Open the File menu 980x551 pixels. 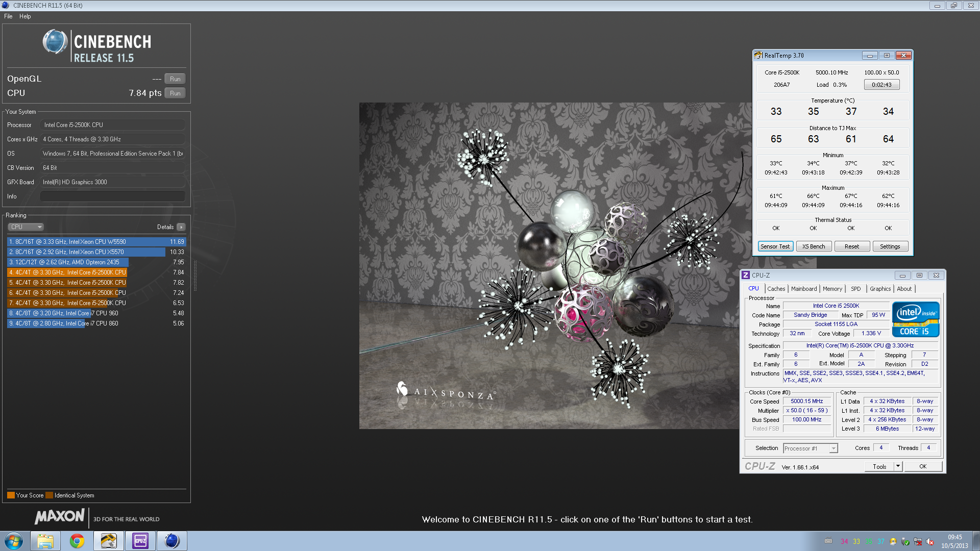8,16
